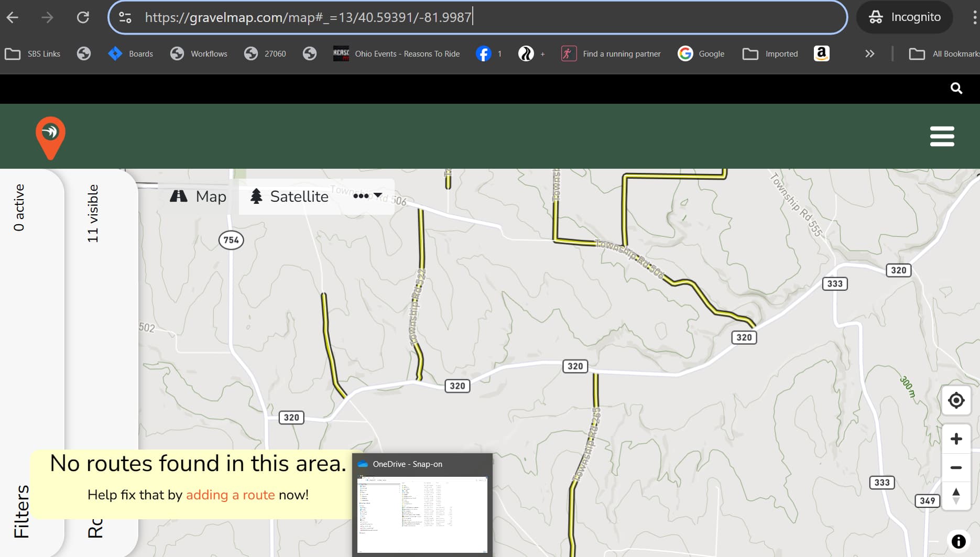This screenshot has height=557, width=980.
Task: Click the URL address bar
Action: (472, 17)
